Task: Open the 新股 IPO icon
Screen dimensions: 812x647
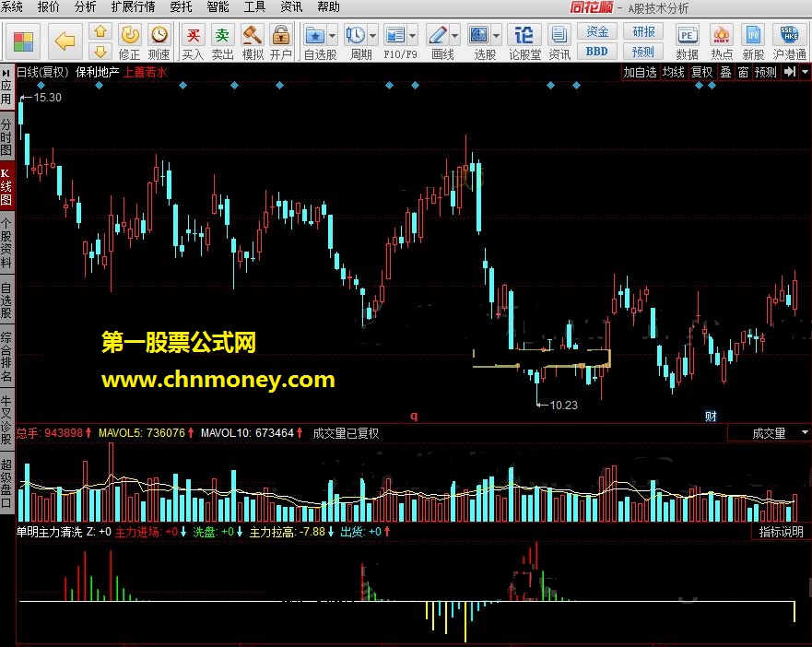Action: [x=753, y=42]
